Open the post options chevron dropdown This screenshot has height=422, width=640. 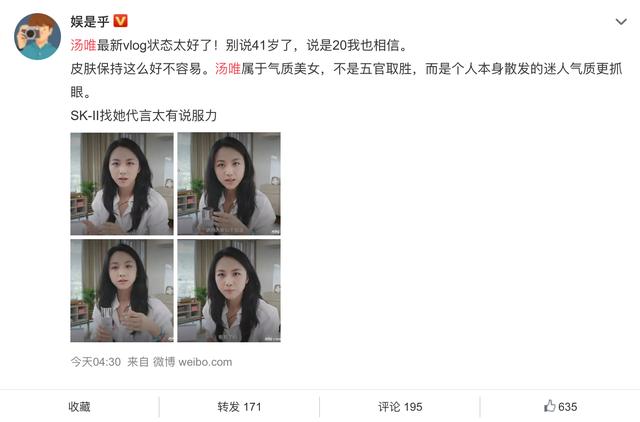point(621,22)
